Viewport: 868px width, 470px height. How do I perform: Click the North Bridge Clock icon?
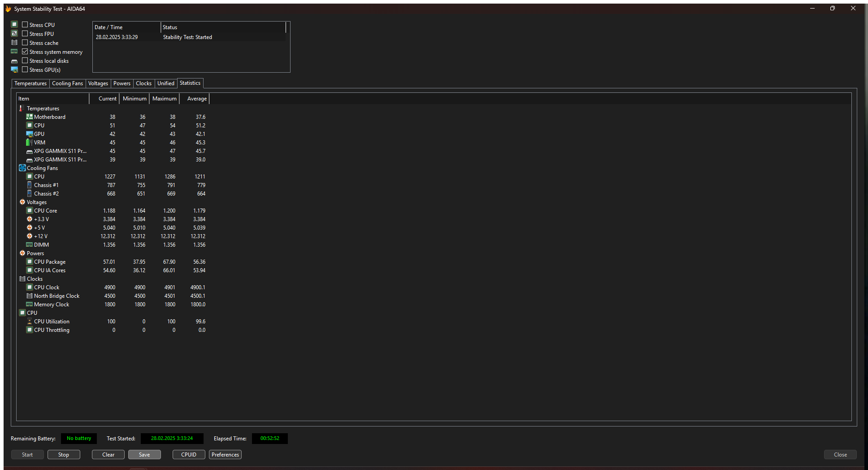click(30, 296)
